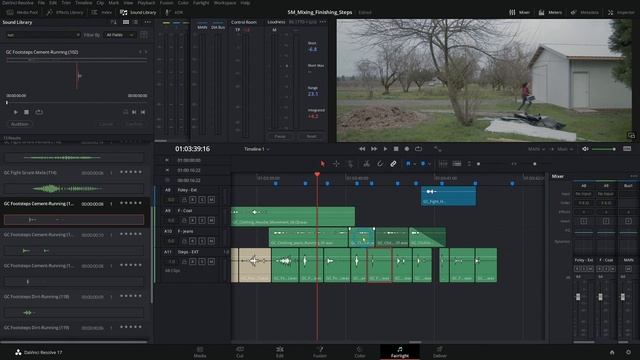Adjust the Foley - Ext mixer fader
Viewport: 640px width, 360px height.
[578, 297]
